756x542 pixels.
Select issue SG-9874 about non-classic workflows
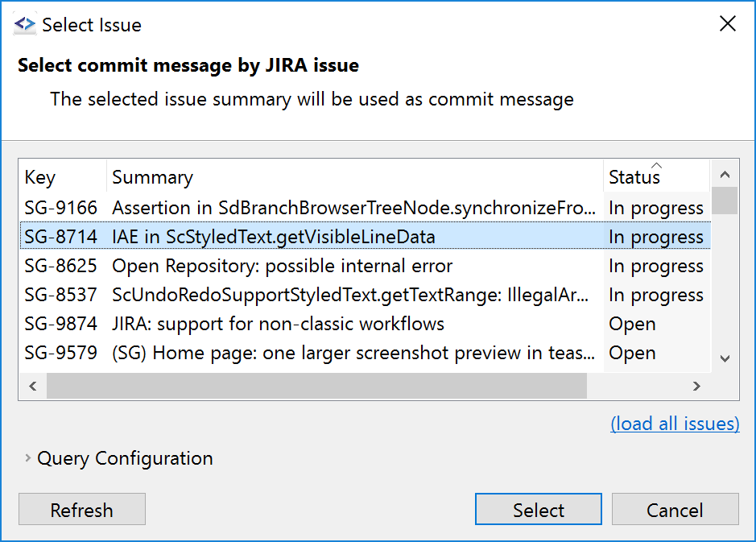point(322,323)
